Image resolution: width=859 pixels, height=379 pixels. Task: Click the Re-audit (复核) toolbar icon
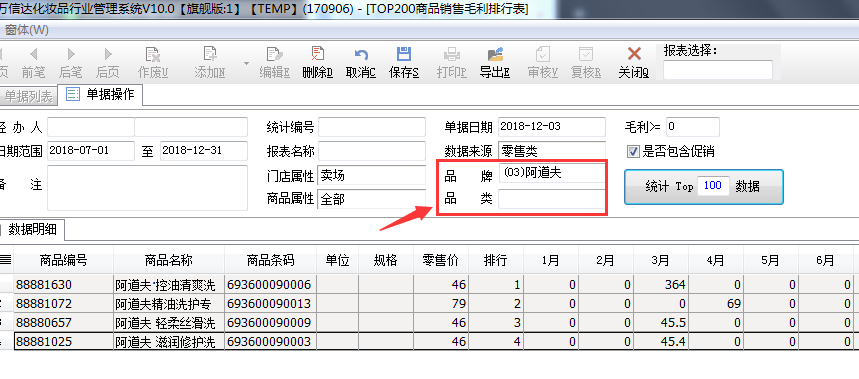click(x=586, y=54)
